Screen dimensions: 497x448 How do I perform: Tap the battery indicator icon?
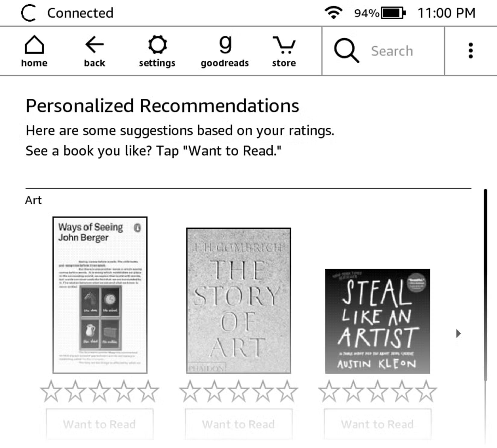[392, 13]
